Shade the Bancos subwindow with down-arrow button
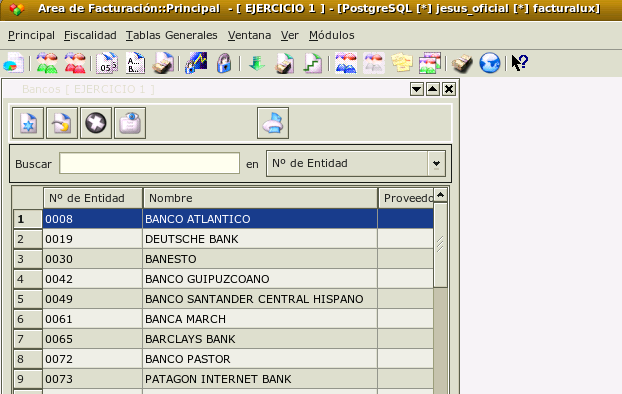 click(x=417, y=89)
